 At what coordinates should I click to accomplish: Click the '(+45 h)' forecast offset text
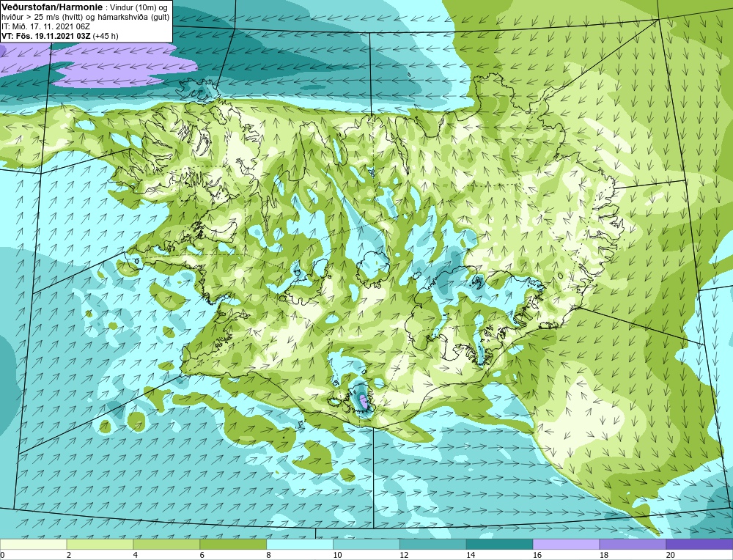tap(106, 35)
